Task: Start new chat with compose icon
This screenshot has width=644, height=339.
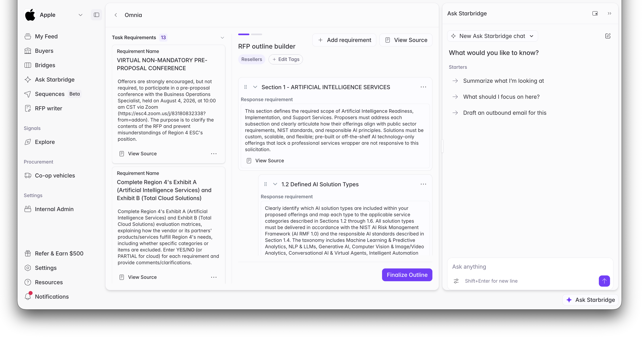Action: (608, 36)
